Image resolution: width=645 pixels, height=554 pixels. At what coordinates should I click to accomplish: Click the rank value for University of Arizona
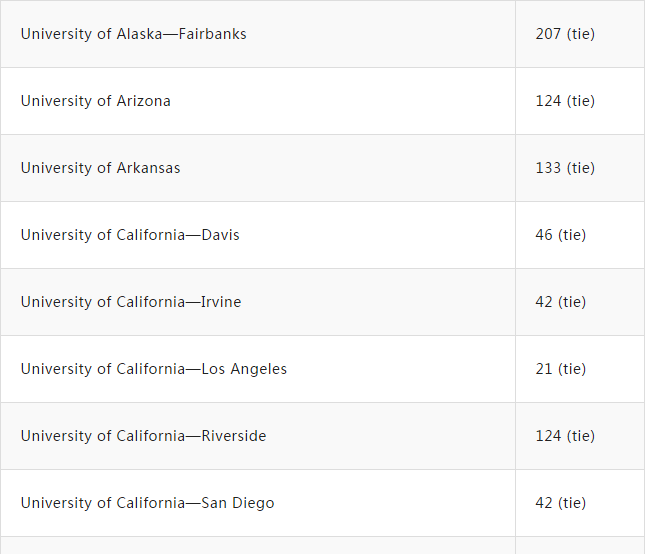[565, 101]
